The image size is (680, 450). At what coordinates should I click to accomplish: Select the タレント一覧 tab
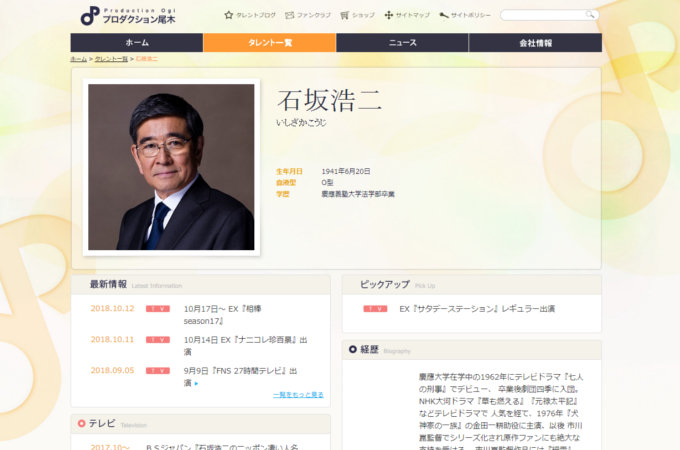(270, 42)
